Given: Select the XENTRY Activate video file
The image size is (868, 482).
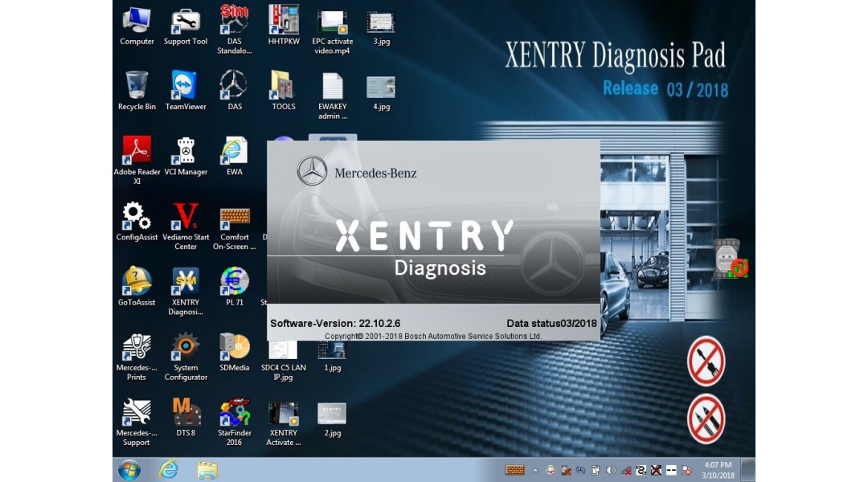Looking at the screenshot, I should point(284,424).
